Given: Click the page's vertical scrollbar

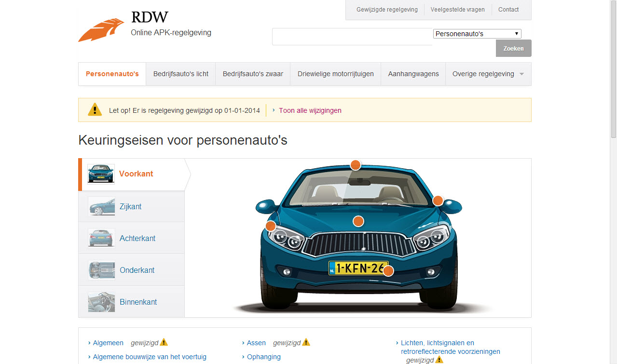Looking at the screenshot, I should (x=613, y=193).
